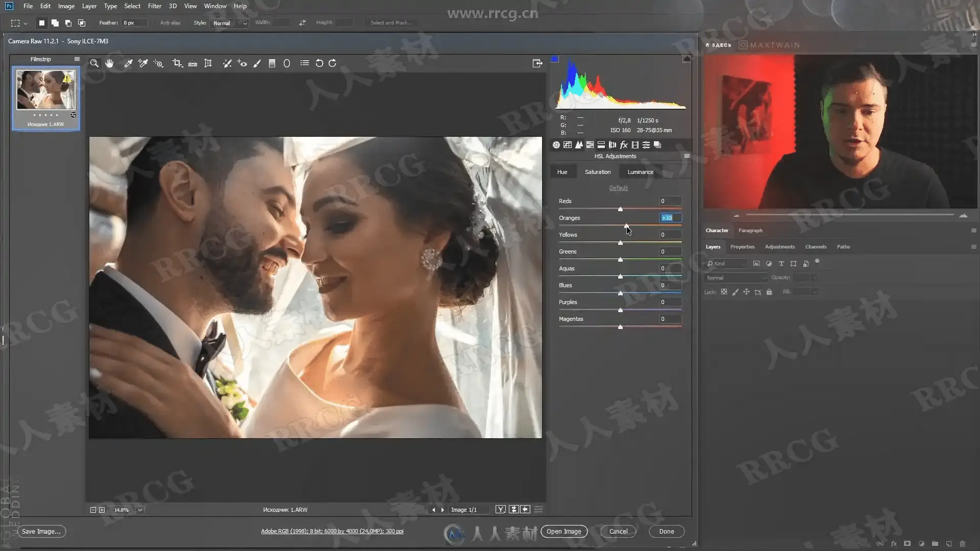Select the Graduated Filter tool

click(x=272, y=63)
